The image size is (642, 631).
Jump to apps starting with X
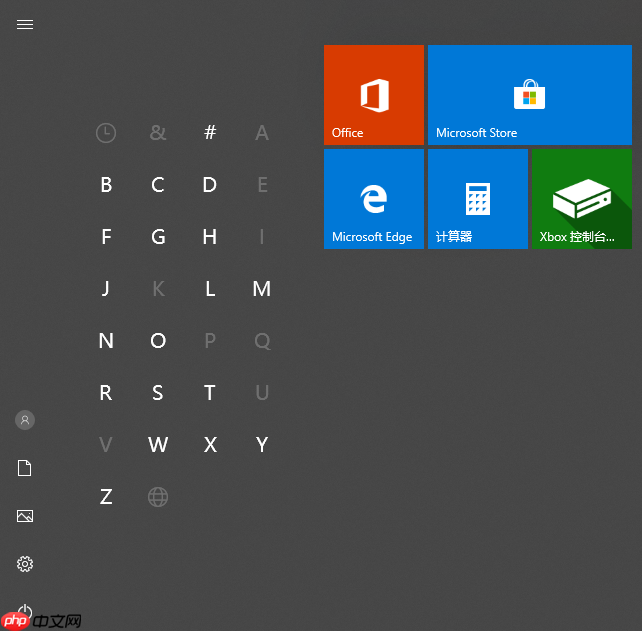[210, 445]
